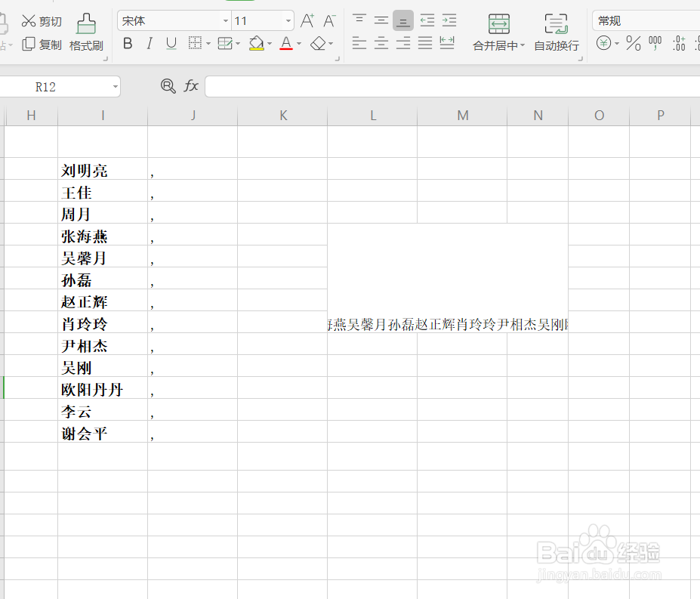The width and height of the screenshot is (700, 599).
Task: Open the fill color dropdown arrow
Action: [270, 44]
